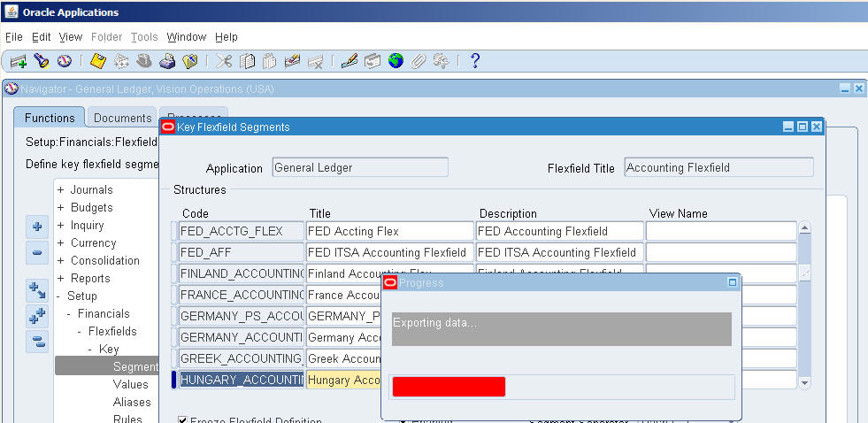
Task: Switch to the Documents tab
Action: coord(122,118)
